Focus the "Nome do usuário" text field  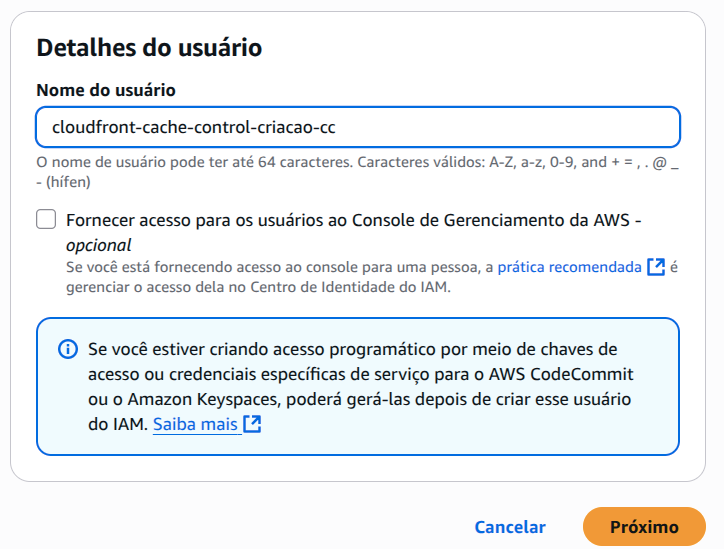[x=358, y=127]
